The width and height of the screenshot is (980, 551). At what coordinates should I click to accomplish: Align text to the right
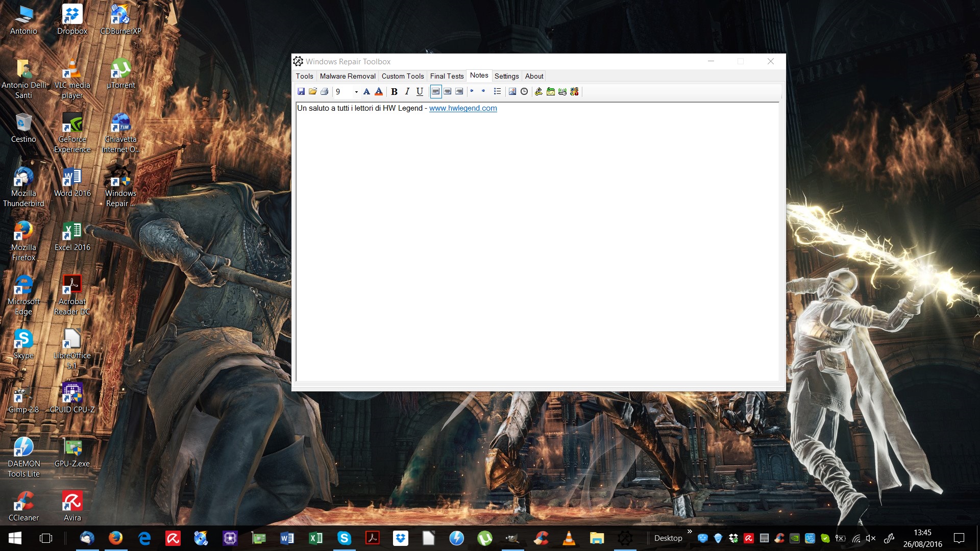pos(459,91)
